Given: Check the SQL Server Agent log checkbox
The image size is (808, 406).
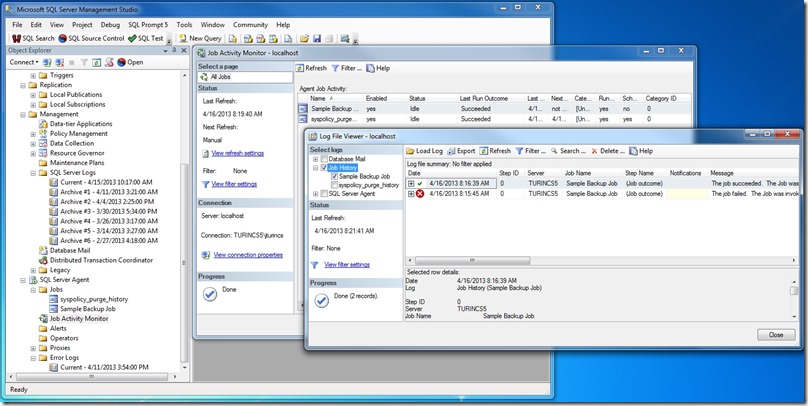Looking at the screenshot, I should point(324,194).
